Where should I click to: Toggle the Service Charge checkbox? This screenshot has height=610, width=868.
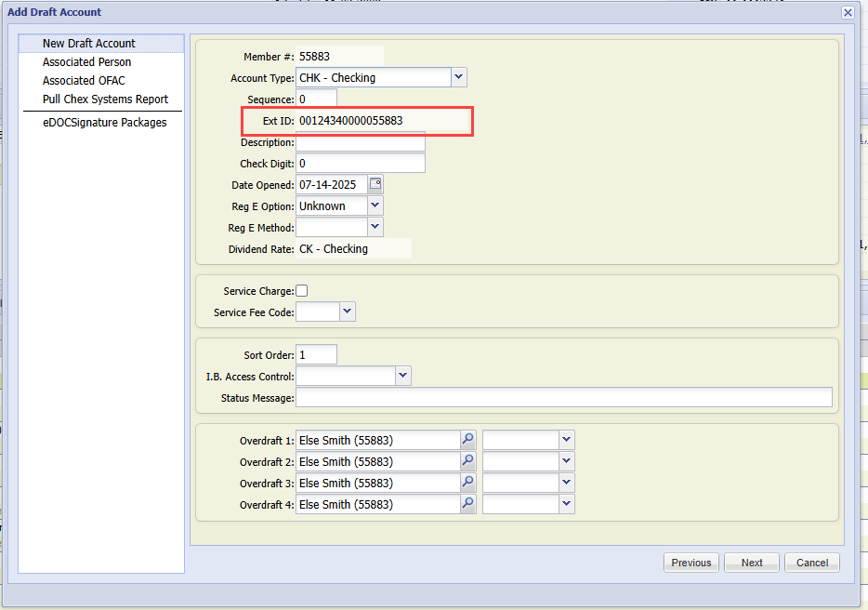[x=301, y=290]
